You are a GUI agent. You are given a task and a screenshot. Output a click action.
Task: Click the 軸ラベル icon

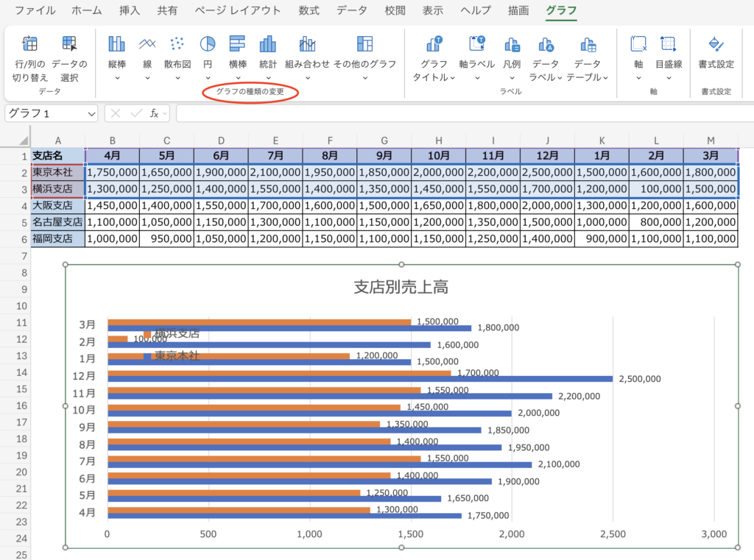[476, 44]
